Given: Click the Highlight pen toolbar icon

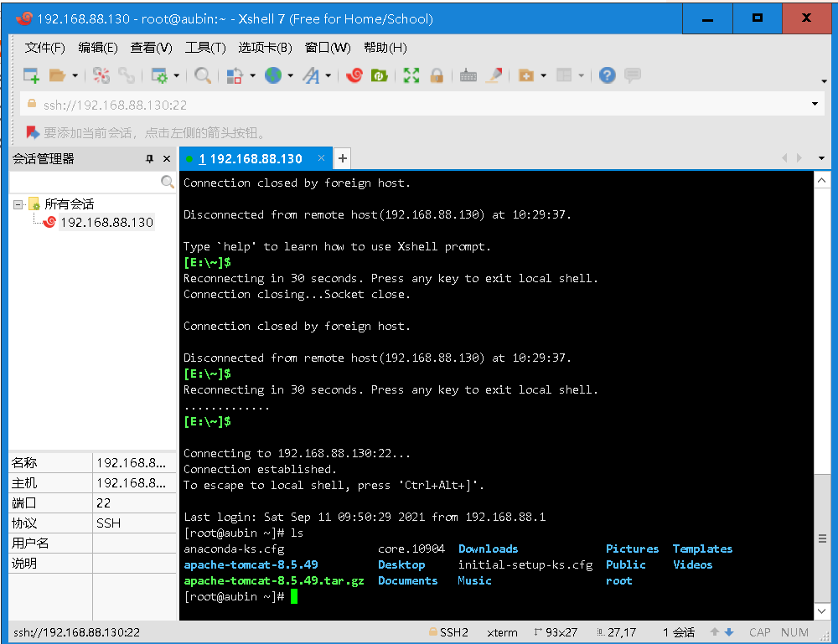Looking at the screenshot, I should 494,75.
